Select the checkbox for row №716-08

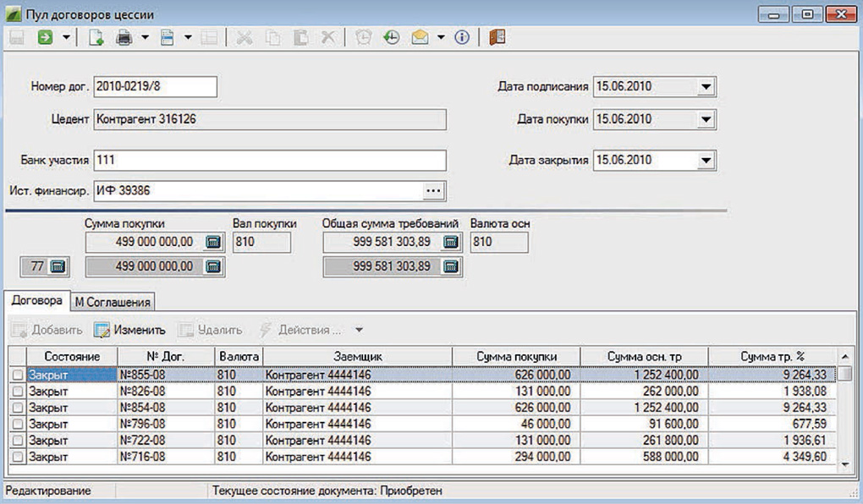18,457
